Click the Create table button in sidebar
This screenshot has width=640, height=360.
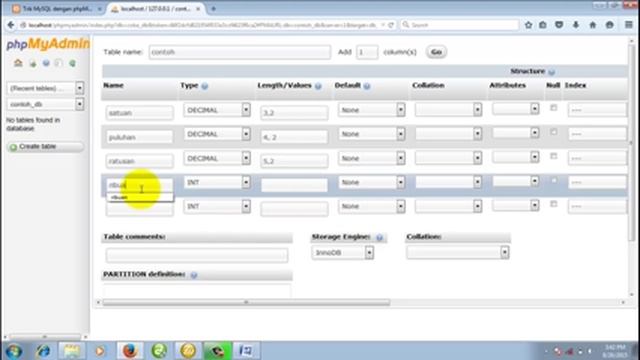pos(45,147)
